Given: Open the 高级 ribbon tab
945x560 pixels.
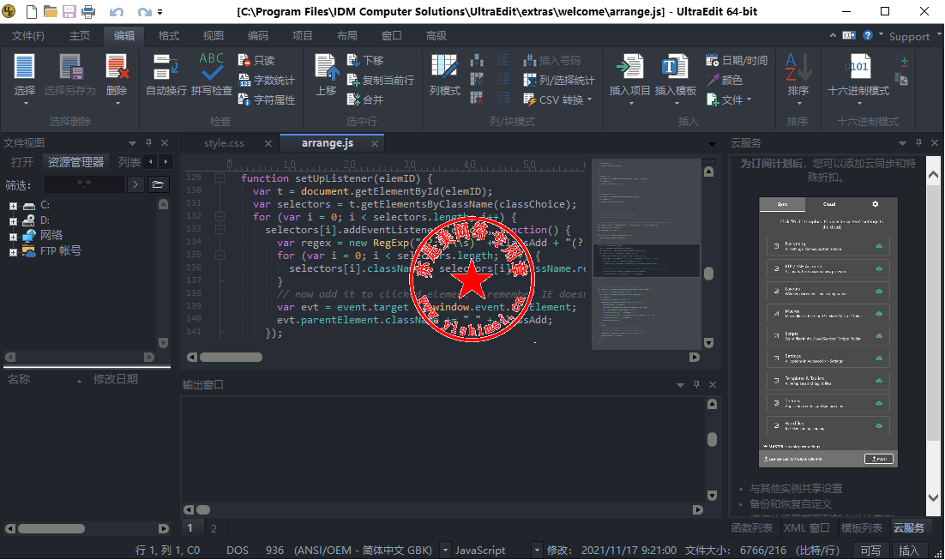Looking at the screenshot, I should [436, 36].
